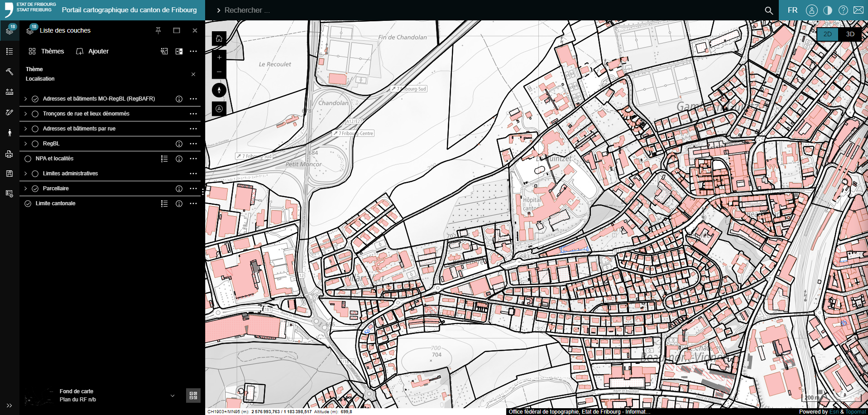Show info for Parcellaire layer
The height and width of the screenshot is (415, 868).
(x=179, y=188)
